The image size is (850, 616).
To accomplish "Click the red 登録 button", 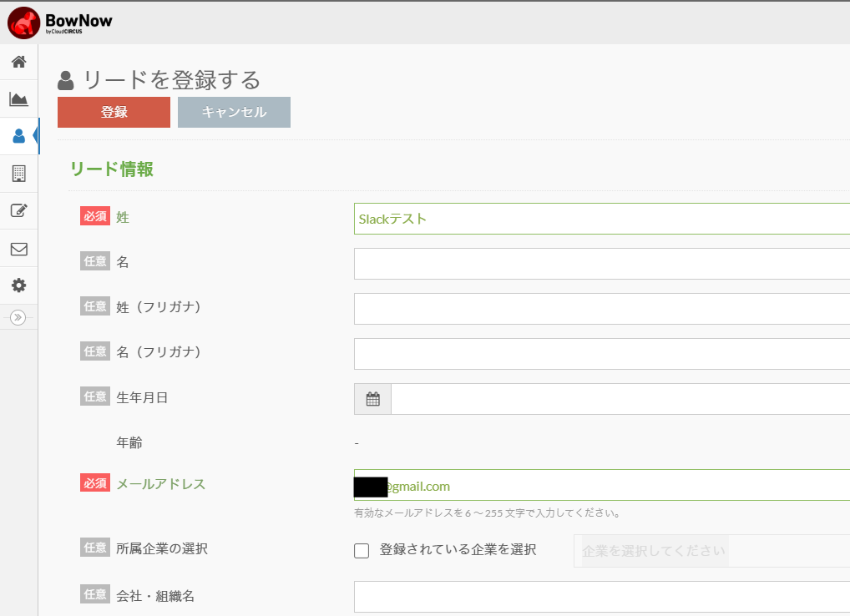I will [x=114, y=112].
